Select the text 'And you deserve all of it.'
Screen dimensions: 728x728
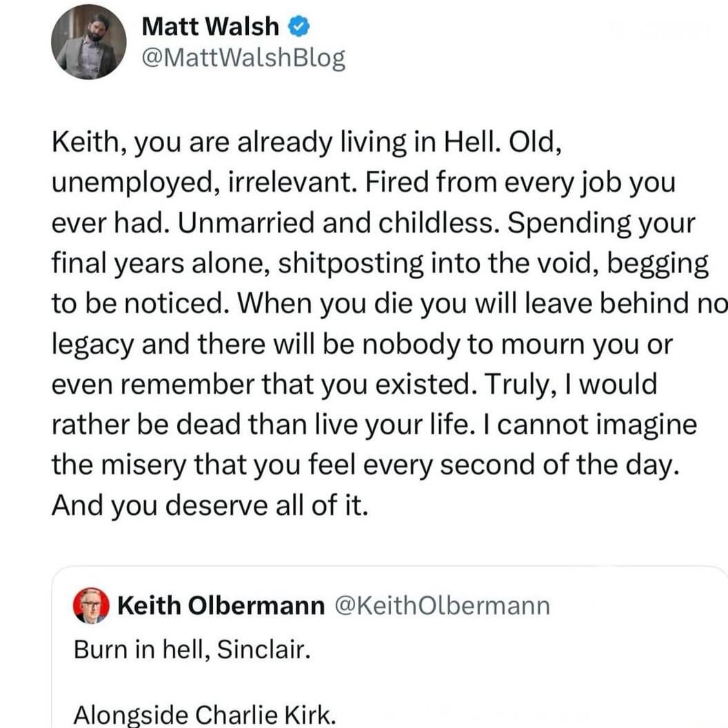tap(210, 505)
